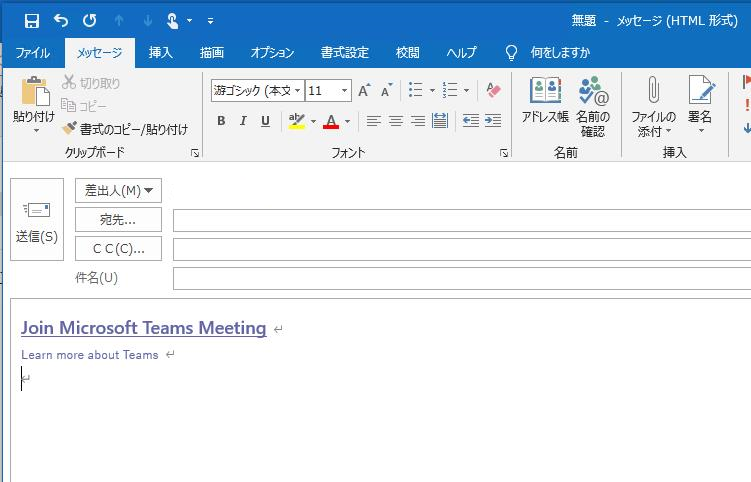Select the メッセージ ribbon tab
The image size is (751, 482).
100,53
